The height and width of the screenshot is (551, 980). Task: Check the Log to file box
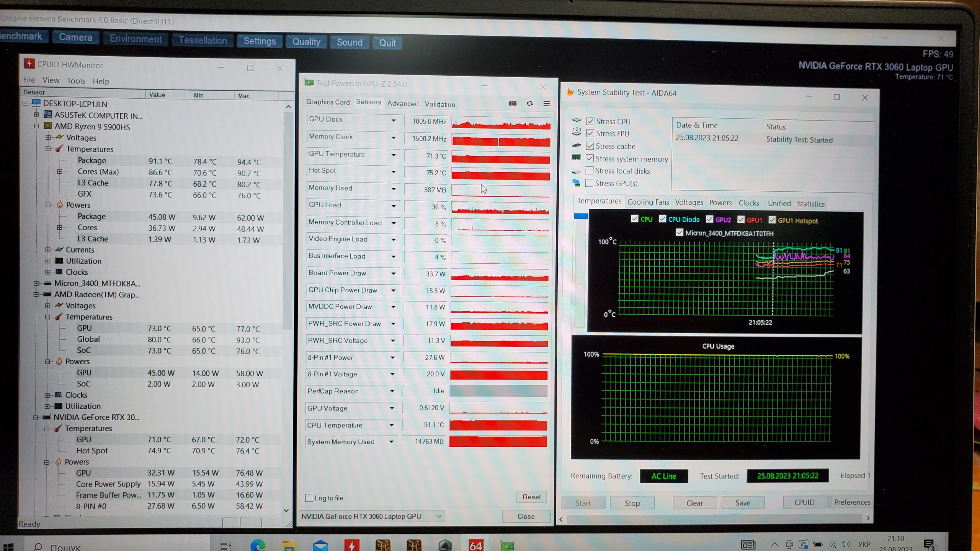[x=309, y=498]
